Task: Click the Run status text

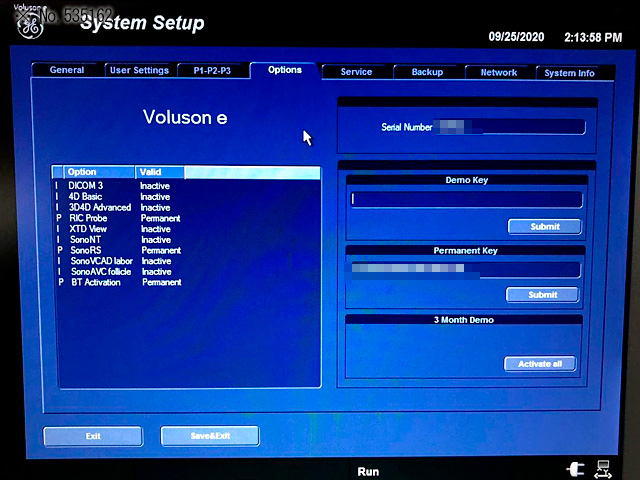Action: click(x=368, y=471)
